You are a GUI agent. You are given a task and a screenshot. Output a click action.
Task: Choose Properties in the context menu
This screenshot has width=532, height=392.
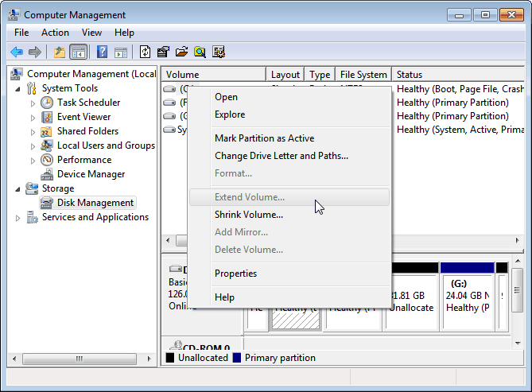tap(289, 274)
